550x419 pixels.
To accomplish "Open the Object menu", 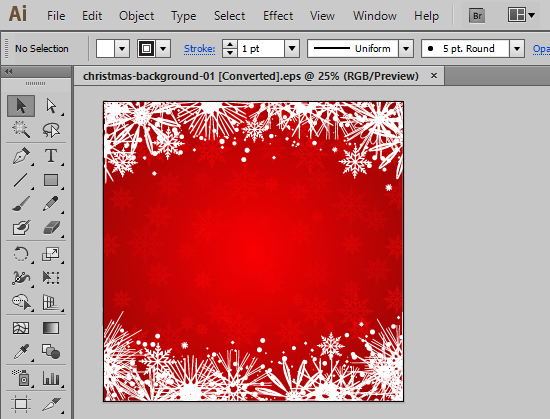I will pos(136,16).
